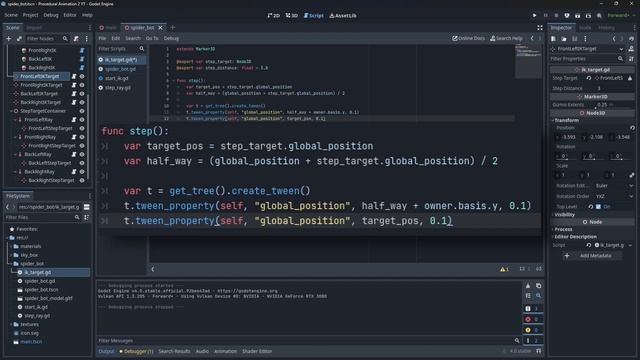Open property tools icon beside Filter Properties

point(631,59)
